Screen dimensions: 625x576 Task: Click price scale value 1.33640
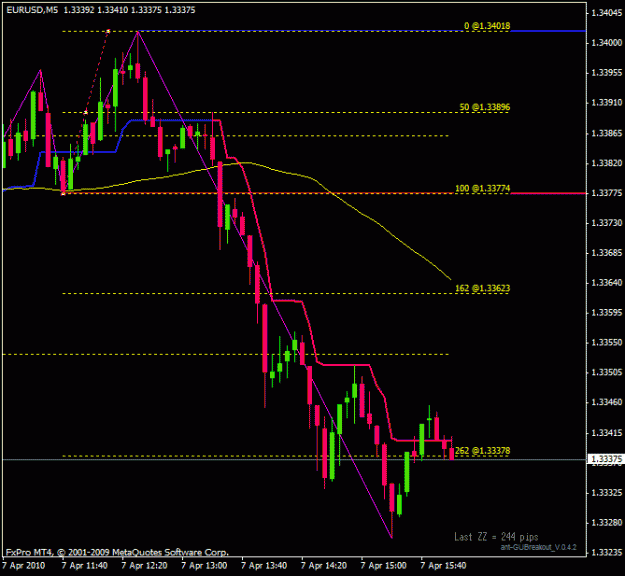607,283
